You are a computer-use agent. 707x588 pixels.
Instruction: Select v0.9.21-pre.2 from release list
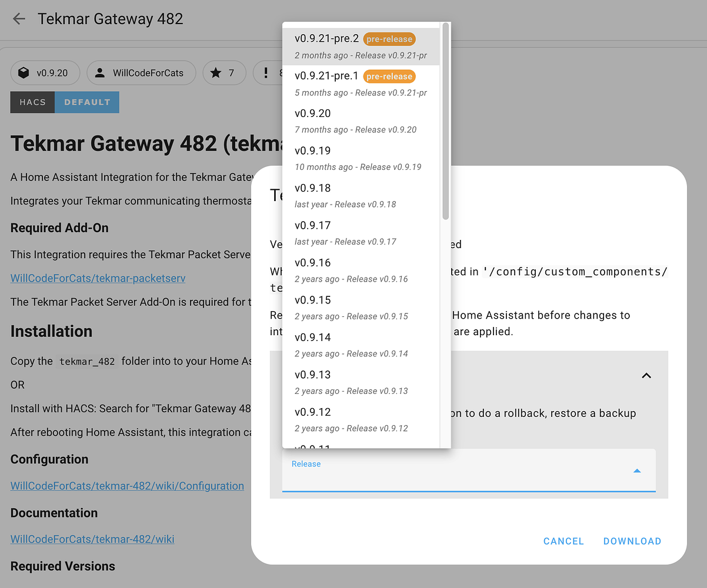(361, 46)
